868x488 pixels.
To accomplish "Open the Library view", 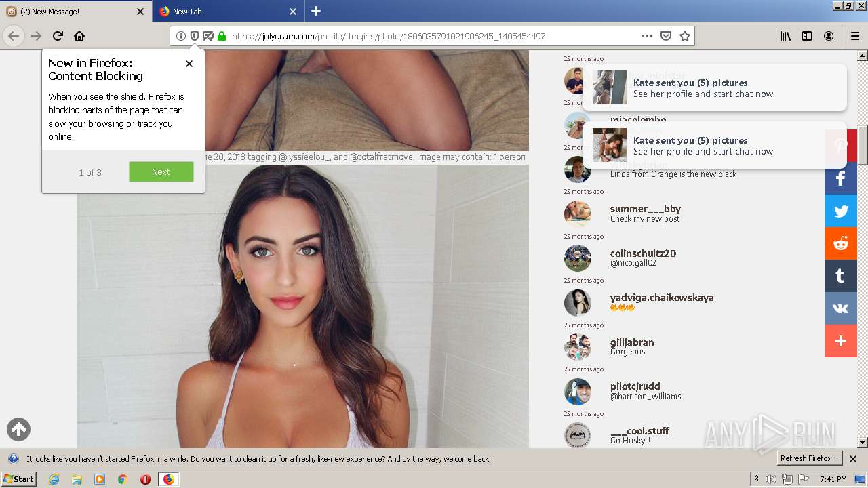I will (x=785, y=36).
